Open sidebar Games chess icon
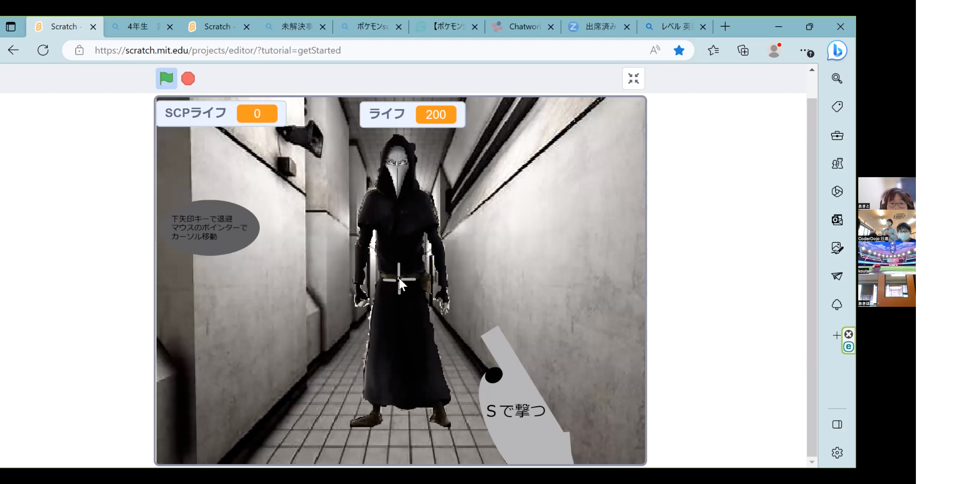This screenshot has height=484, width=980. point(837,163)
